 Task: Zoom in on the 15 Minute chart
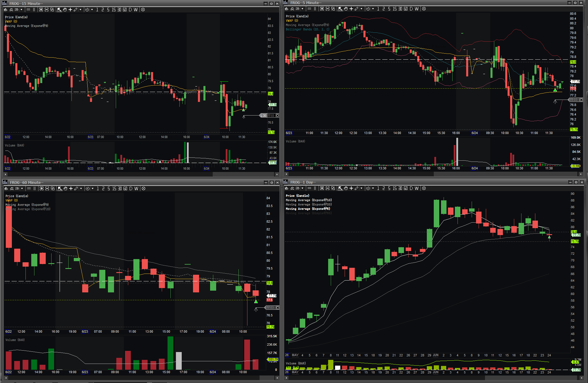[41, 10]
